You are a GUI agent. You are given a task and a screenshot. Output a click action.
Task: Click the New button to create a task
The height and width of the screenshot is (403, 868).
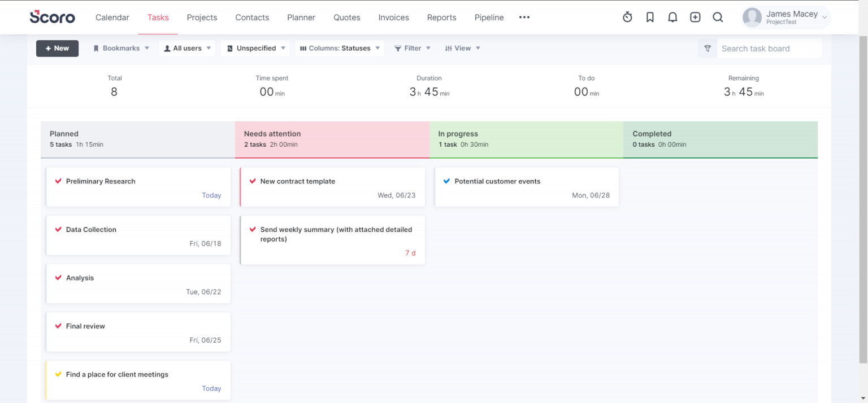click(57, 49)
